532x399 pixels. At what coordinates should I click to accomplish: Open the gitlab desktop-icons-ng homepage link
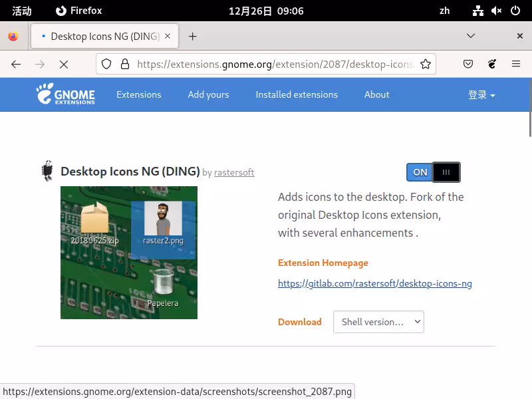coord(375,283)
